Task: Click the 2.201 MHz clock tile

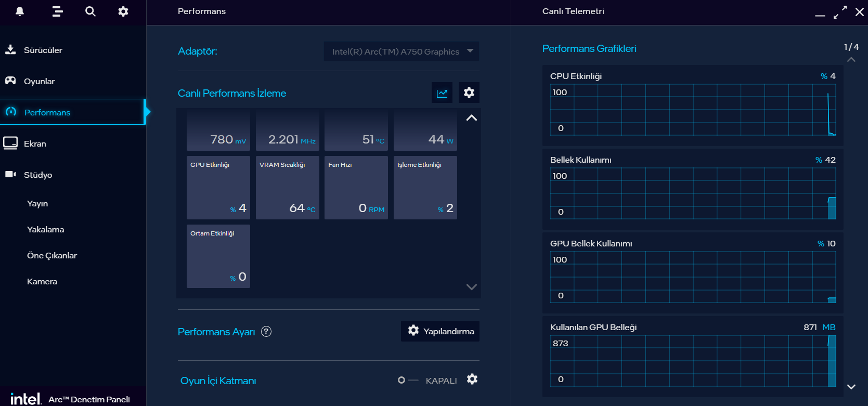Action: [x=288, y=130]
